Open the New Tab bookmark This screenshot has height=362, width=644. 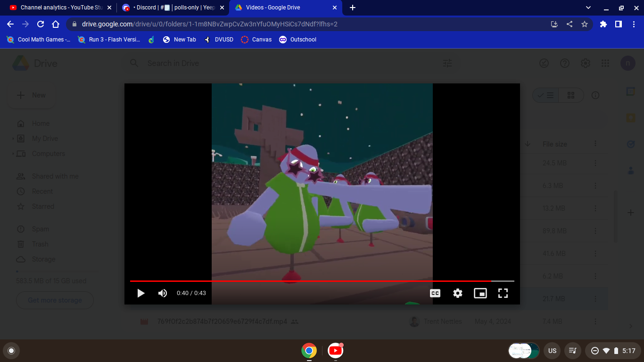coord(179,40)
